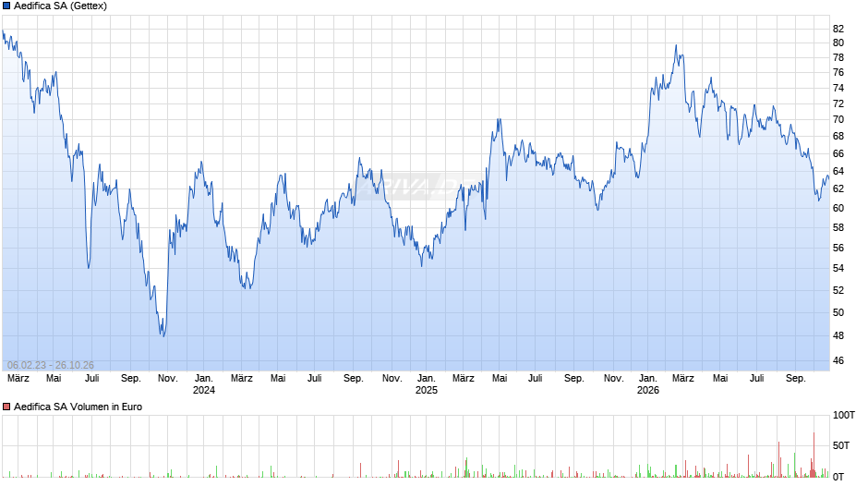The image size is (868, 486).
Task: Click the price axis value 58
Action: (838, 228)
